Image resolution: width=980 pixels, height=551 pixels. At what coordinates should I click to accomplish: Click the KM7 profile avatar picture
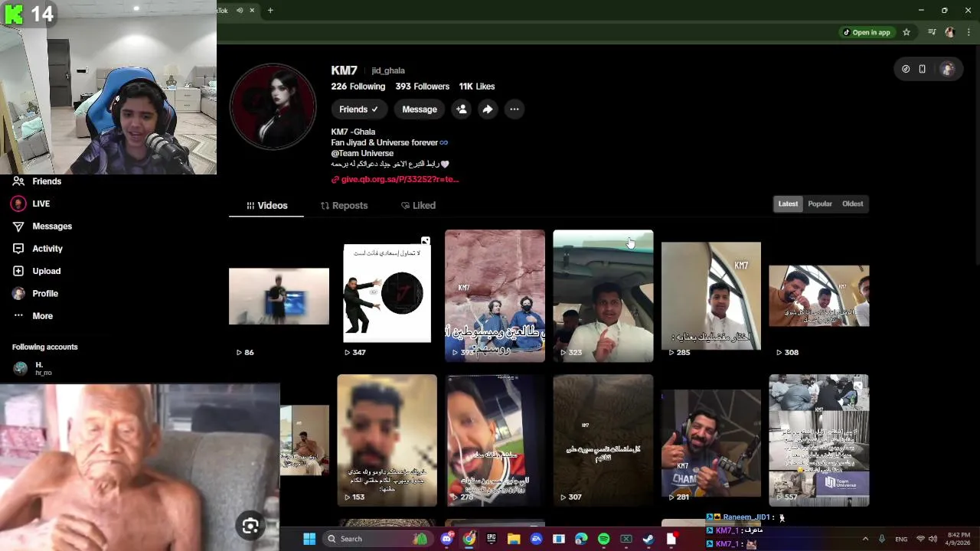coord(273,106)
